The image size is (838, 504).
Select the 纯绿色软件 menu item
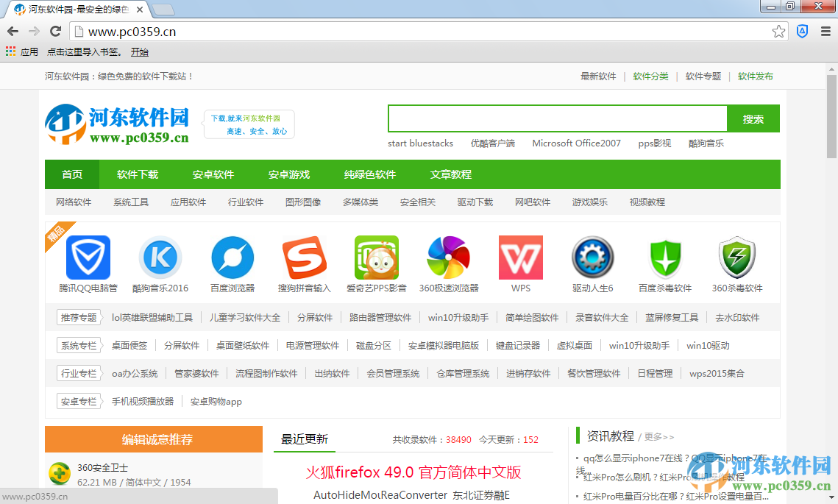click(369, 174)
